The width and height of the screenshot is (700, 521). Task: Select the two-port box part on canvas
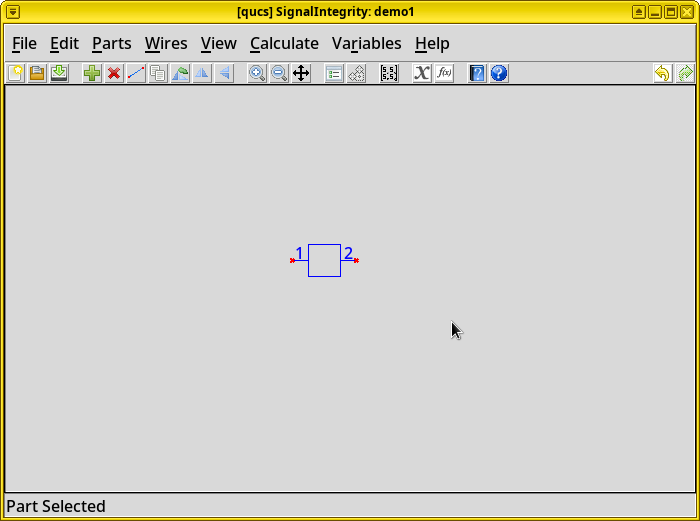point(324,260)
